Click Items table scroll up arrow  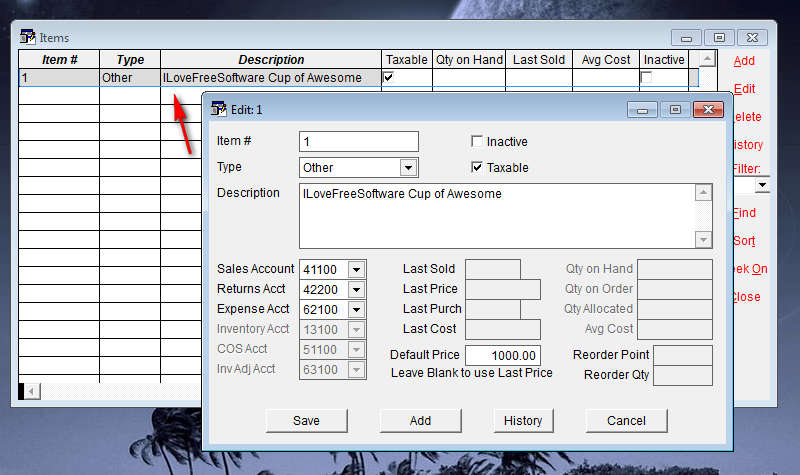[x=707, y=59]
